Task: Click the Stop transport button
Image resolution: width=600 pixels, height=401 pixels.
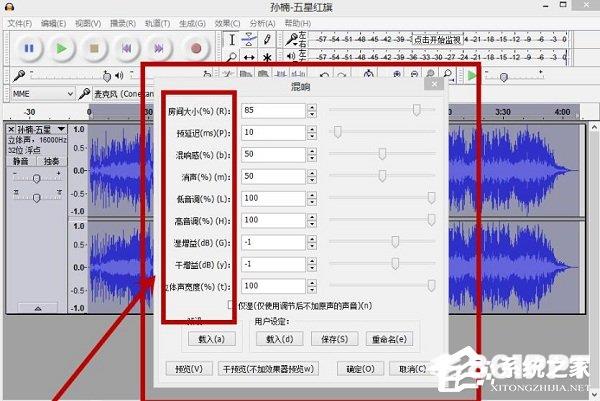Action: click(94, 48)
